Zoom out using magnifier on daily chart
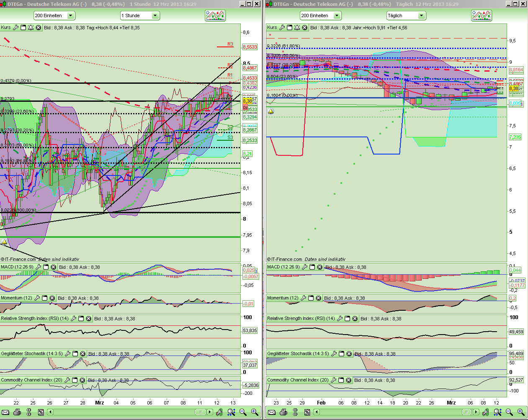 509,412
